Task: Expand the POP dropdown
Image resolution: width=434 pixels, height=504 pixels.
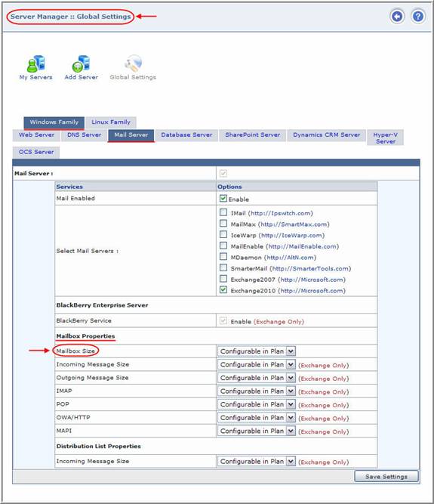Action: click(257, 404)
